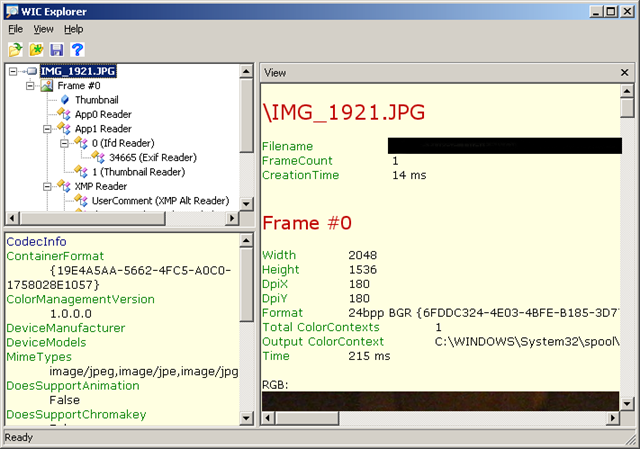Click the Thumbnail blue gem icon

64,100
